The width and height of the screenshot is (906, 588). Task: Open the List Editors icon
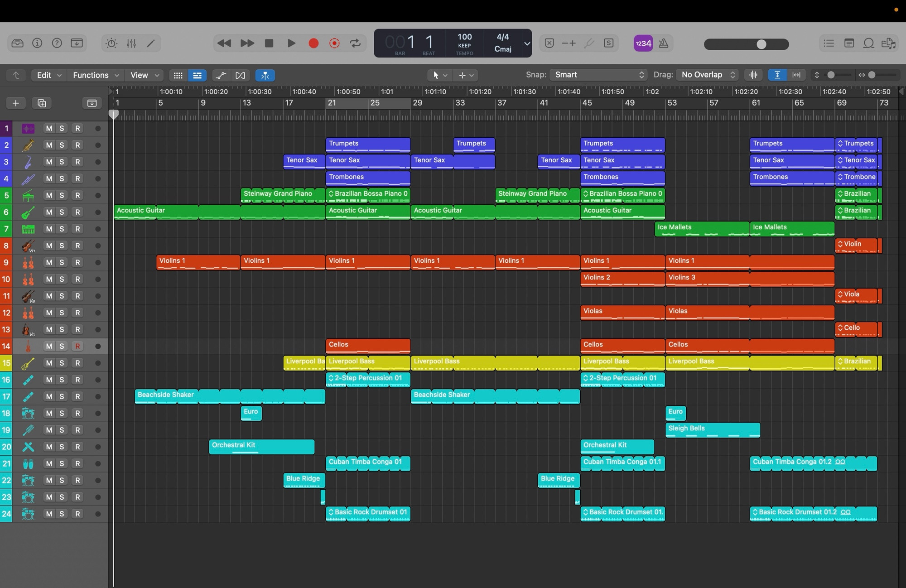(x=829, y=43)
